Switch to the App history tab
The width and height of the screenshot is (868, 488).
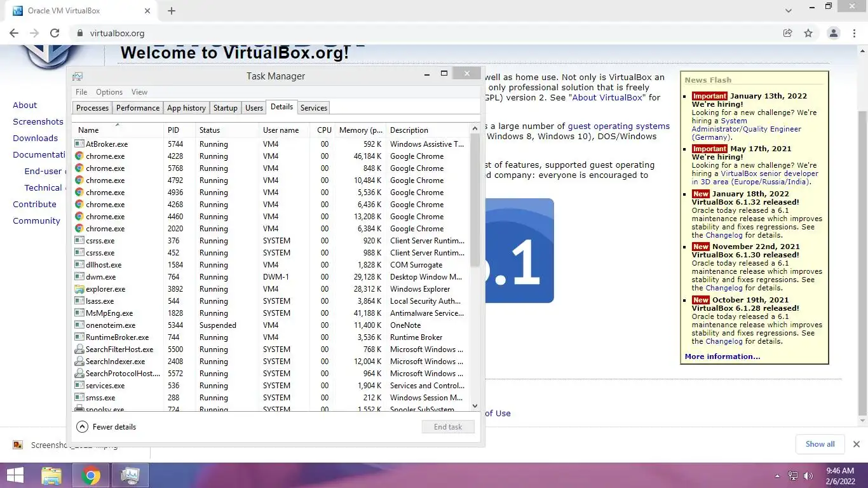[x=186, y=108]
